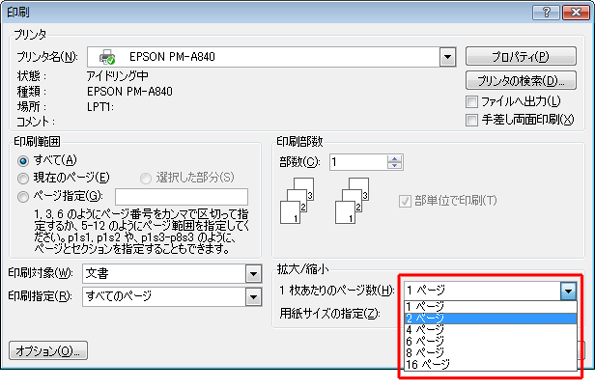The width and height of the screenshot is (595, 389).
Task: Enable the ファイルへ出力(L) checkbox
Action: pyautogui.click(x=471, y=101)
